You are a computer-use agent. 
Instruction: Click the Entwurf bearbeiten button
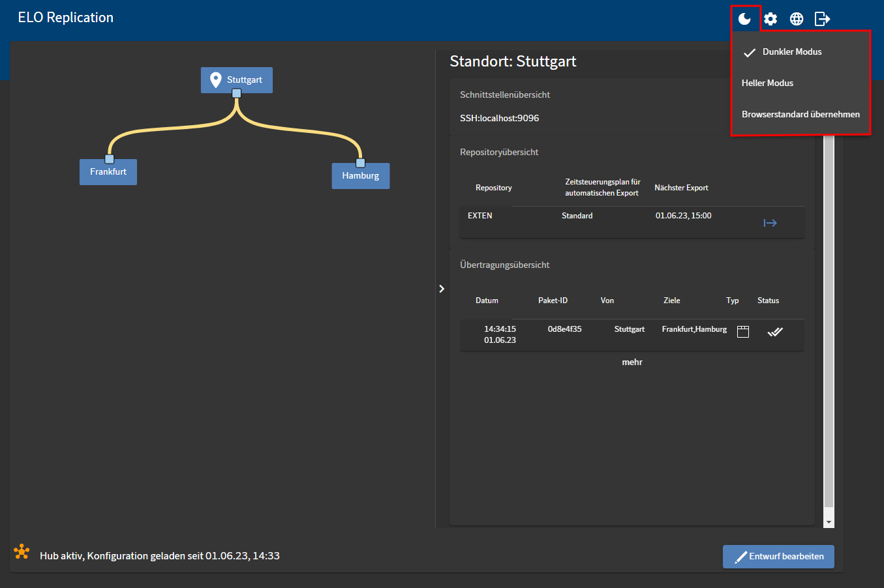pos(778,557)
